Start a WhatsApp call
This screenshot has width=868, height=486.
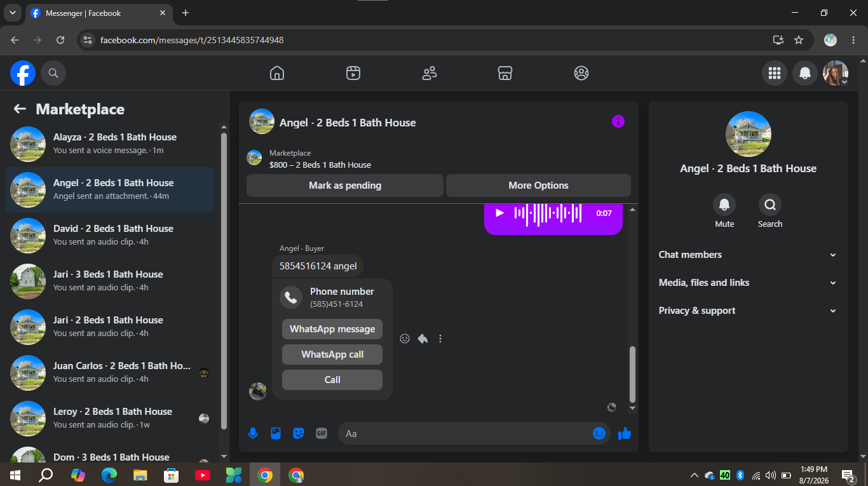[x=332, y=354]
